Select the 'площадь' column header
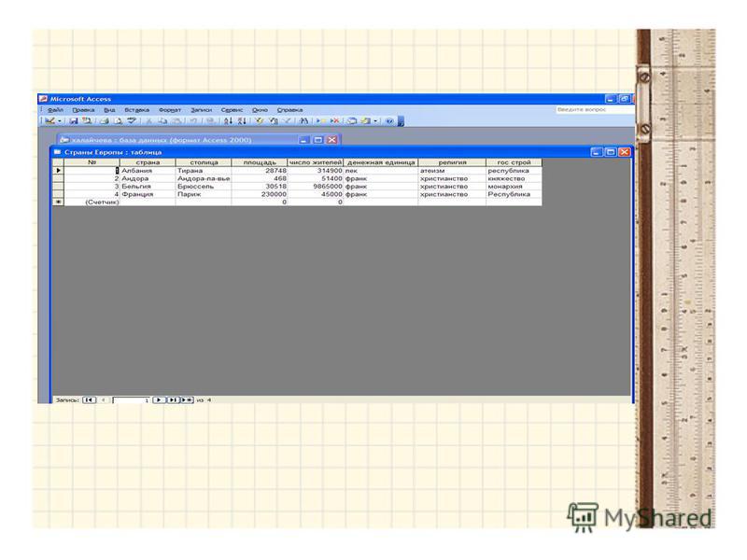747x560 pixels. (x=260, y=162)
